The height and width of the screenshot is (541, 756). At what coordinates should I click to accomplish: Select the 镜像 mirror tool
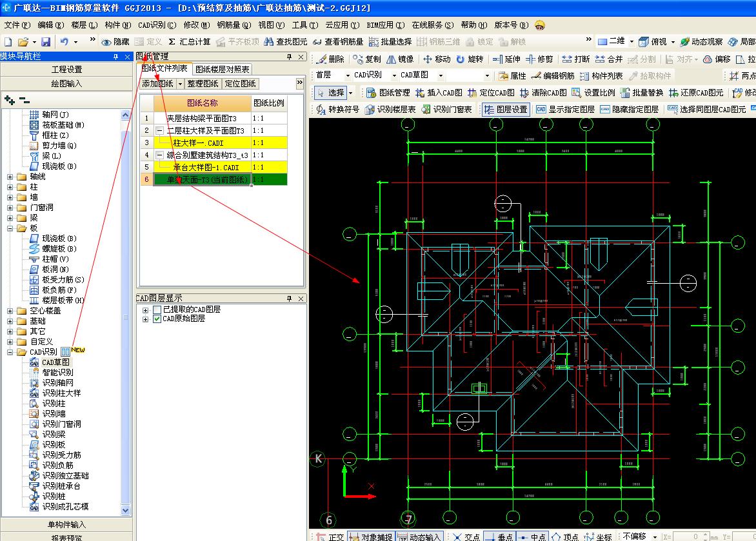coord(400,59)
